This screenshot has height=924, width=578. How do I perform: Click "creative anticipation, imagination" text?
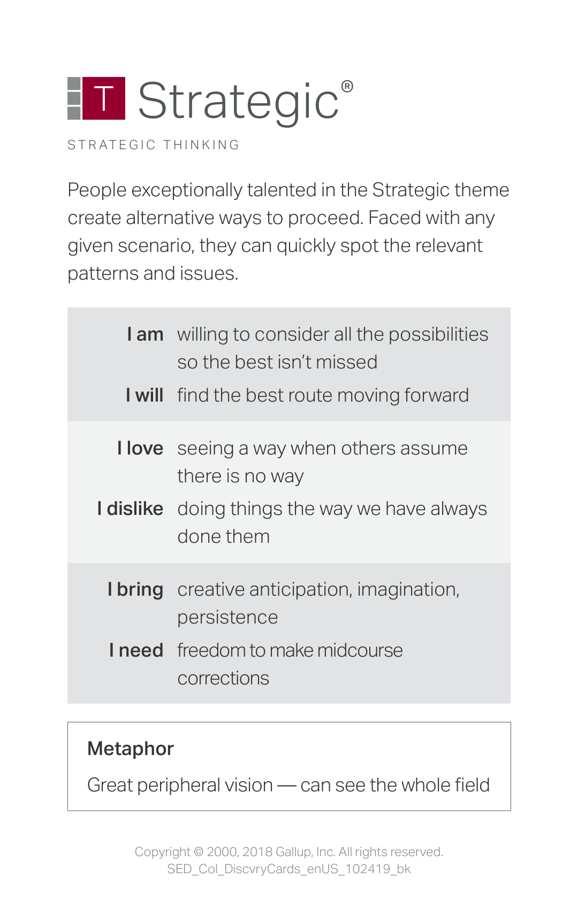pyautogui.click(x=318, y=589)
